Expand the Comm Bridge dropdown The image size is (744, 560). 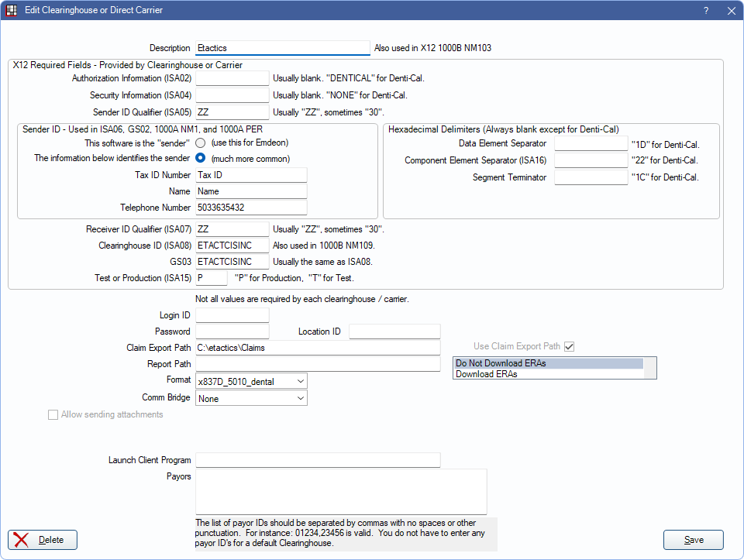(x=251, y=398)
